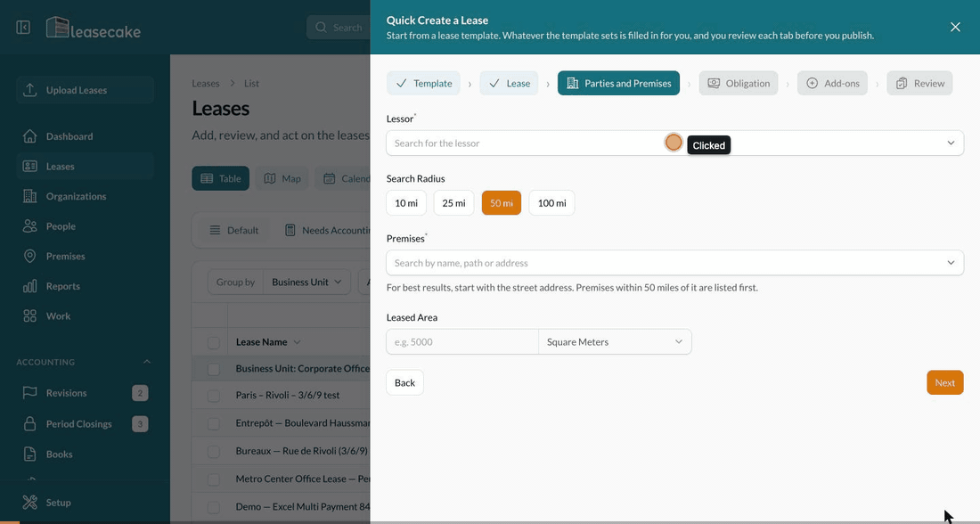This screenshot has width=980, height=524.
Task: Tick the select-all checkbox beside Lease Name
Action: (214, 343)
